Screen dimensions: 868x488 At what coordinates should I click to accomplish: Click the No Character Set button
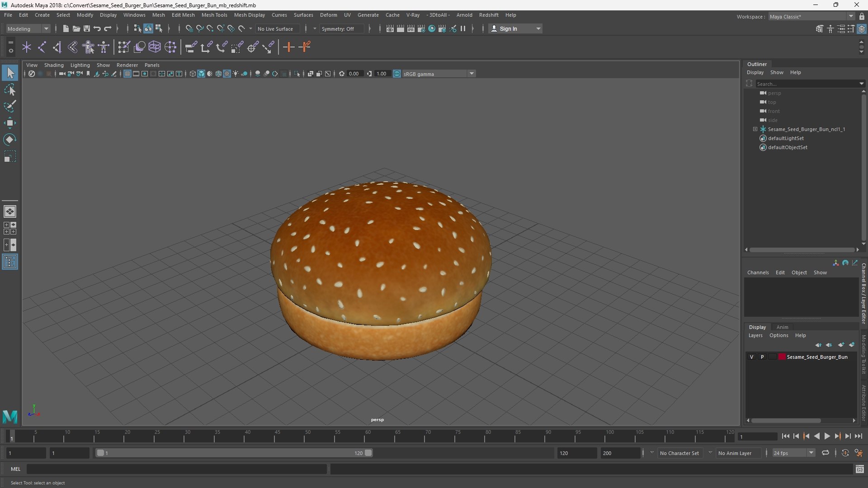(x=679, y=453)
